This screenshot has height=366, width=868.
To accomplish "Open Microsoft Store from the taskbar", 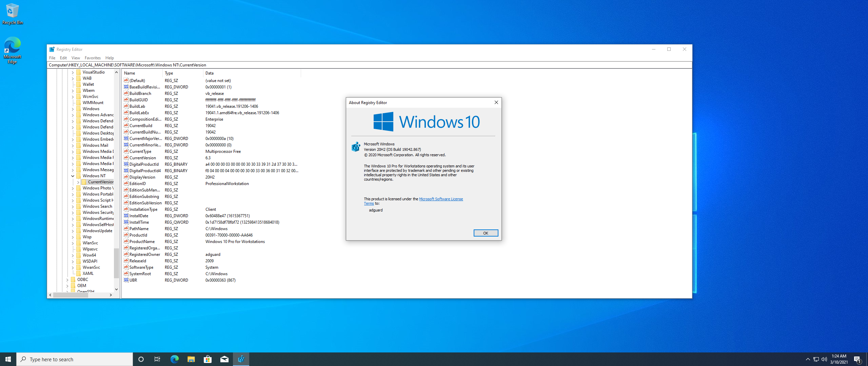I will pos(208,359).
